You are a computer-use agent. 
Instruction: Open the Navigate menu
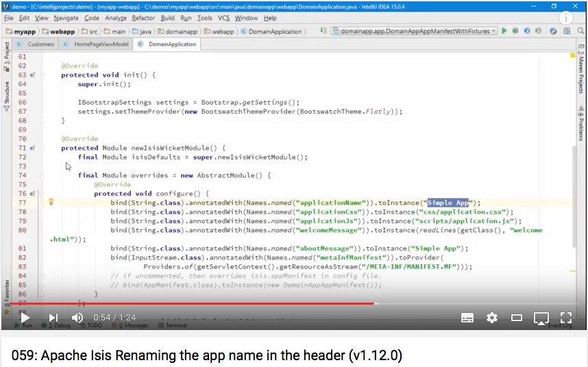66,18
